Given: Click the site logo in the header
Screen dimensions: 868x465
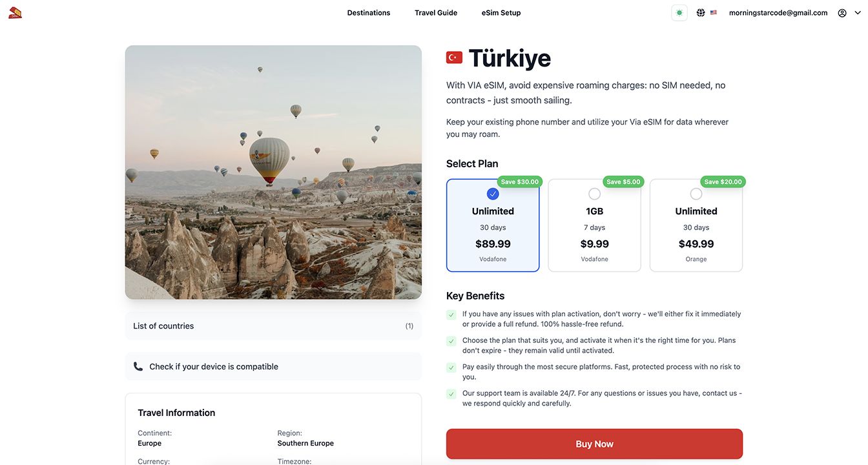Looking at the screenshot, I should pyautogui.click(x=15, y=12).
